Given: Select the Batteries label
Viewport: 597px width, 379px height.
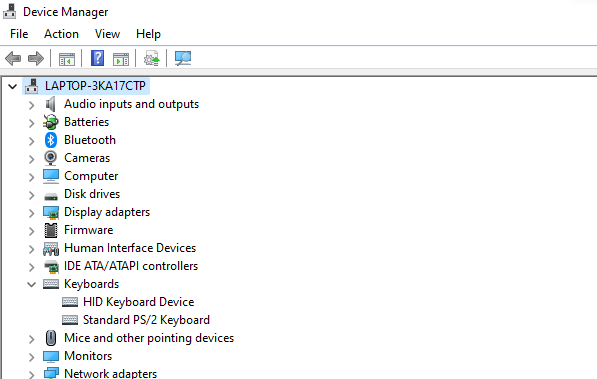Looking at the screenshot, I should tap(86, 122).
